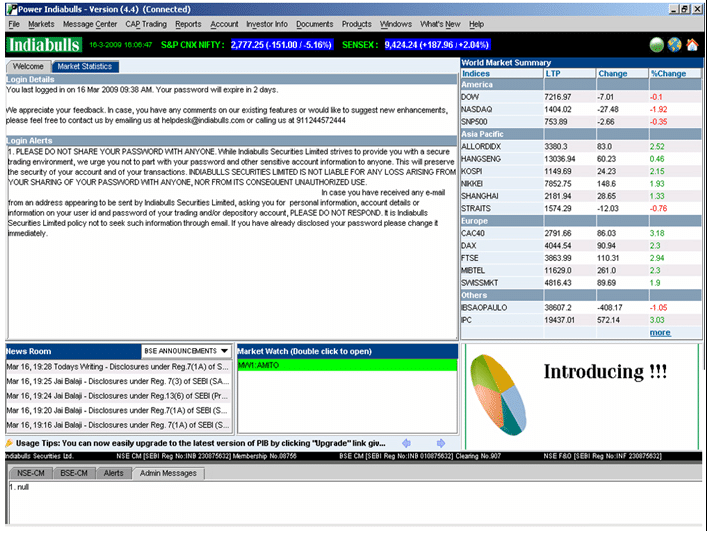The height and width of the screenshot is (540, 707).
Task: Open the Todays Writing news disclosure item
Action: [x=118, y=366]
